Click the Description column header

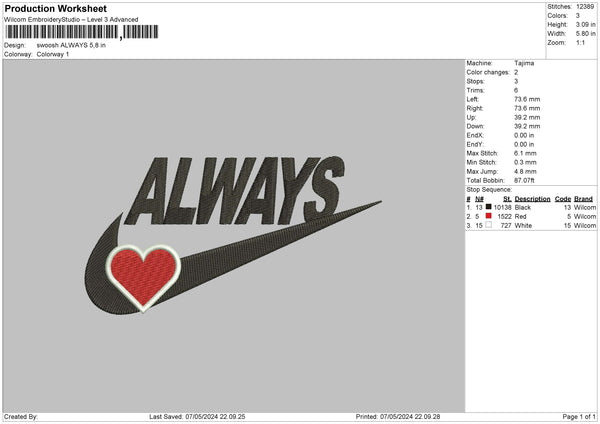(x=532, y=199)
